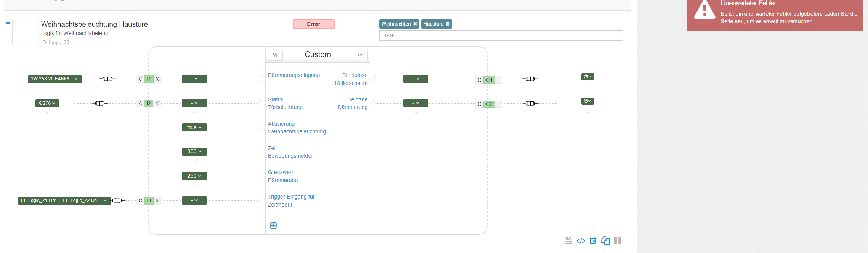The image size is (868, 253).
Task: Click the Zeit Bewegungsmelder label
Action: pos(290,152)
